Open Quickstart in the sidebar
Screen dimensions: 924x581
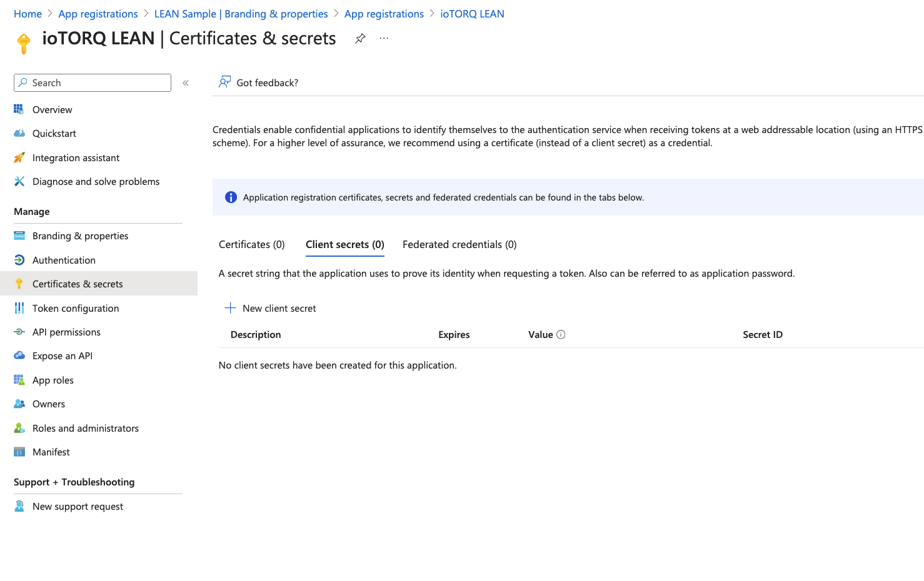coord(54,134)
